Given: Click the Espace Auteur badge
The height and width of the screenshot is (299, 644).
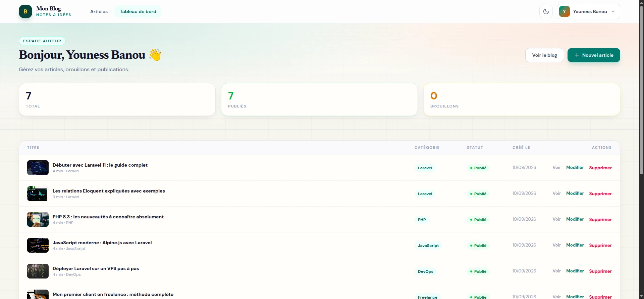Looking at the screenshot, I should point(42,41).
